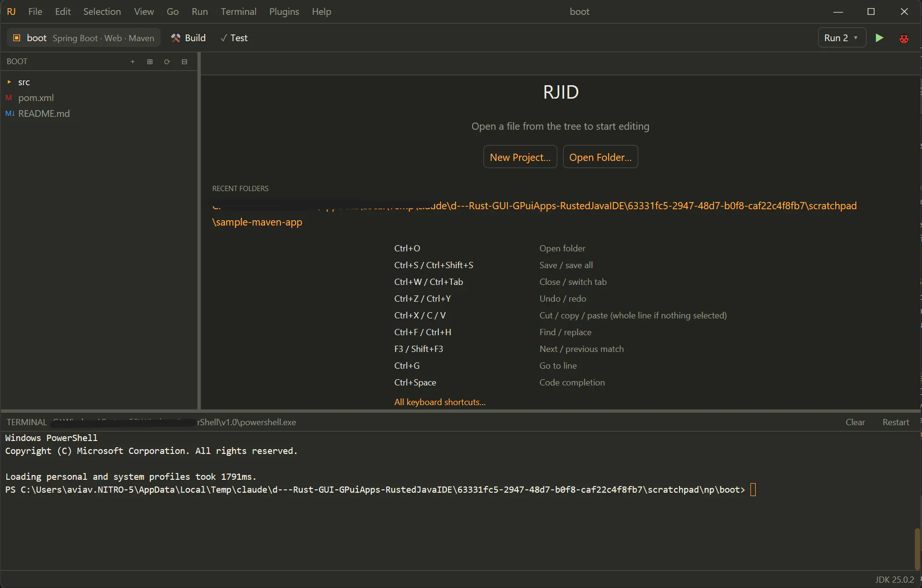Open the Go menu
This screenshot has width=922, height=588.
coord(173,11)
